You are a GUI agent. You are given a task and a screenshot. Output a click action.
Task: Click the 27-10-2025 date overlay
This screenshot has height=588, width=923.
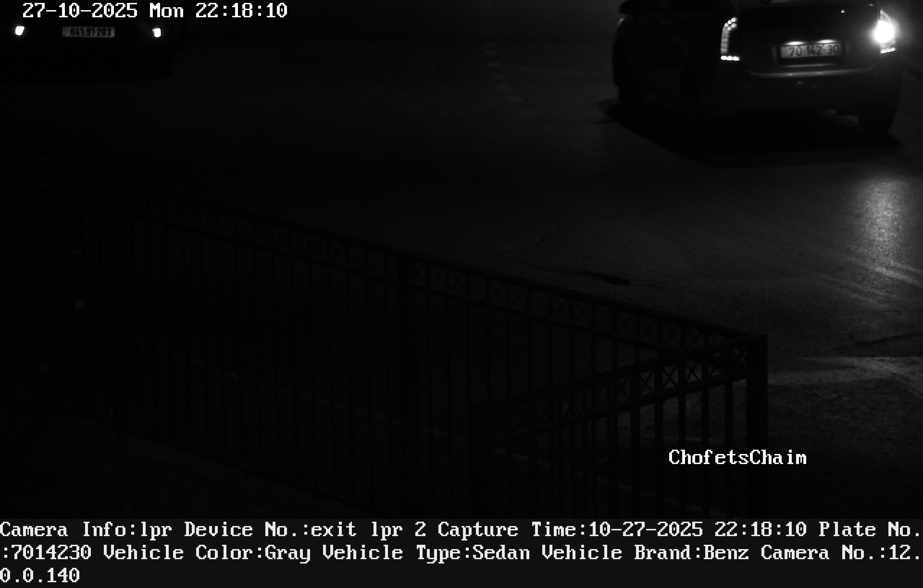(80, 11)
